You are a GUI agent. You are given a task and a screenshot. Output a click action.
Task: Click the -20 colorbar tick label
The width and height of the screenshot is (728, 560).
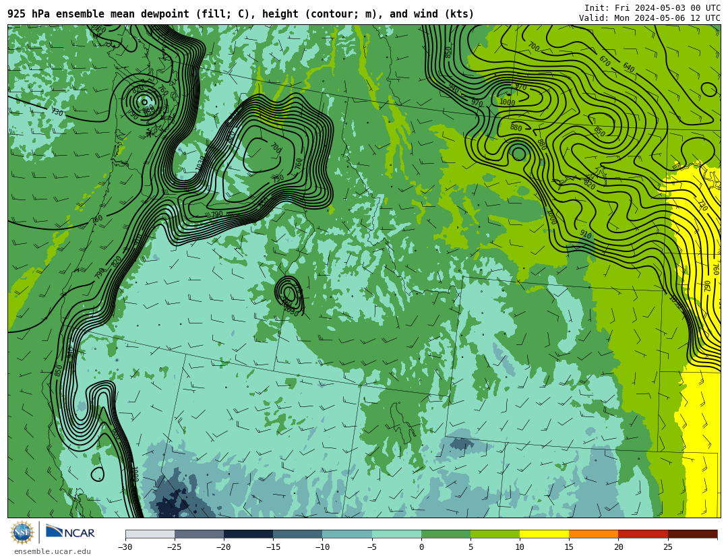[x=223, y=547]
